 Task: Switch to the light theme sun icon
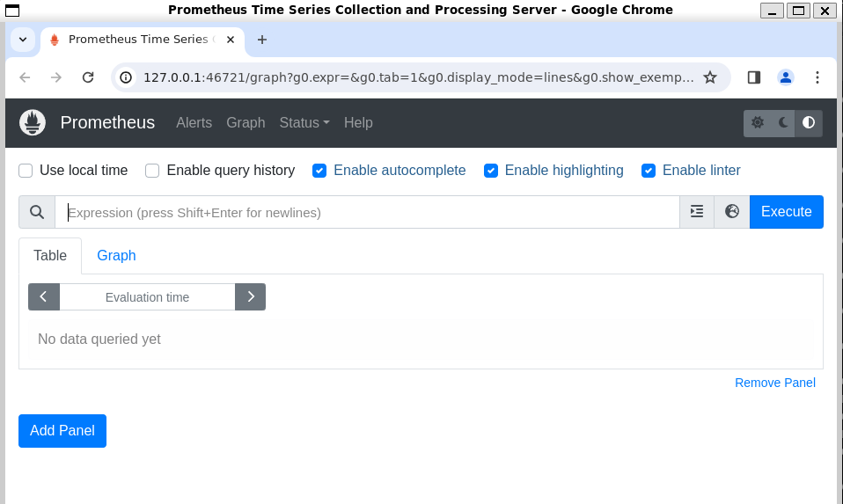coord(758,123)
